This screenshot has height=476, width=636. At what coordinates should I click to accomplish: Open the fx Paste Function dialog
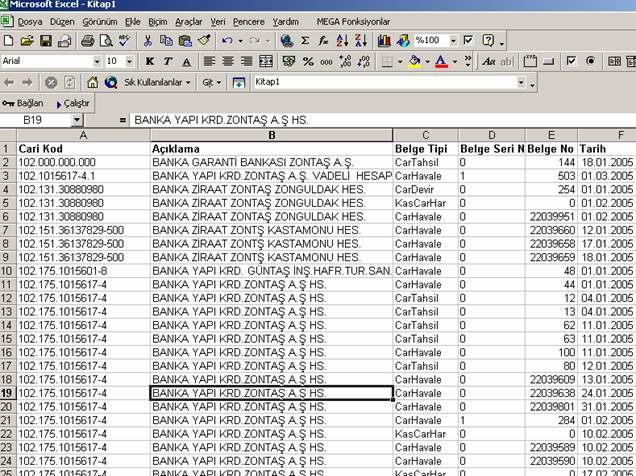(323, 41)
